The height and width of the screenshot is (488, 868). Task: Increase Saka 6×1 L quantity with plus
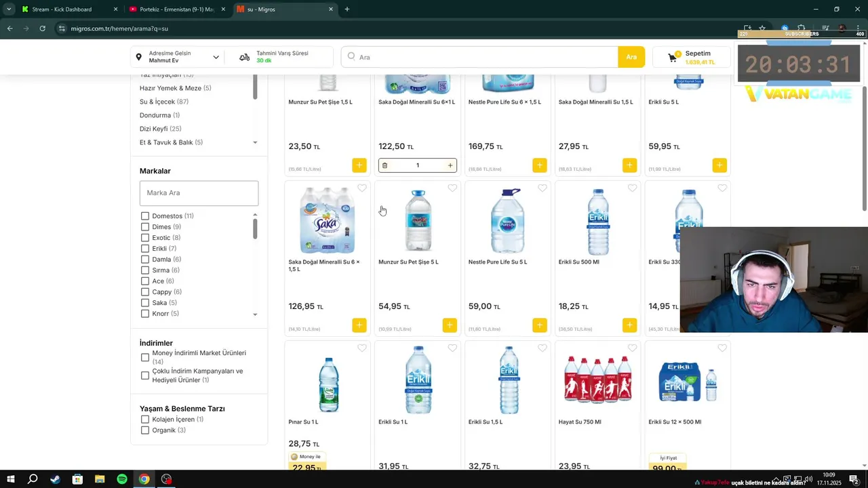point(450,165)
